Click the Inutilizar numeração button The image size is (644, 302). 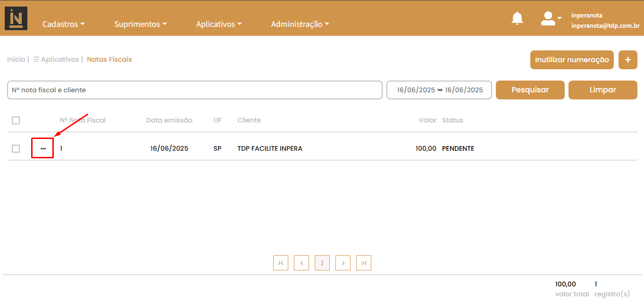tap(572, 60)
